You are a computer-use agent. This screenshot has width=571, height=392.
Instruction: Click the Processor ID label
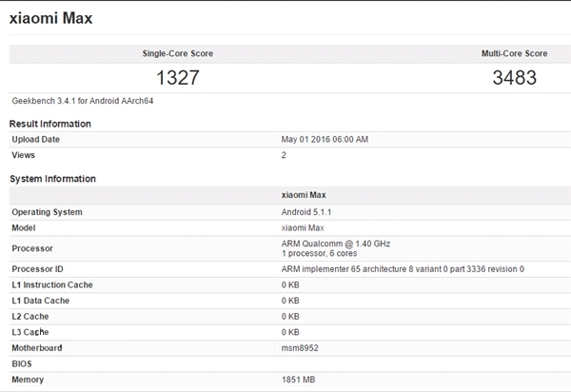[37, 269]
